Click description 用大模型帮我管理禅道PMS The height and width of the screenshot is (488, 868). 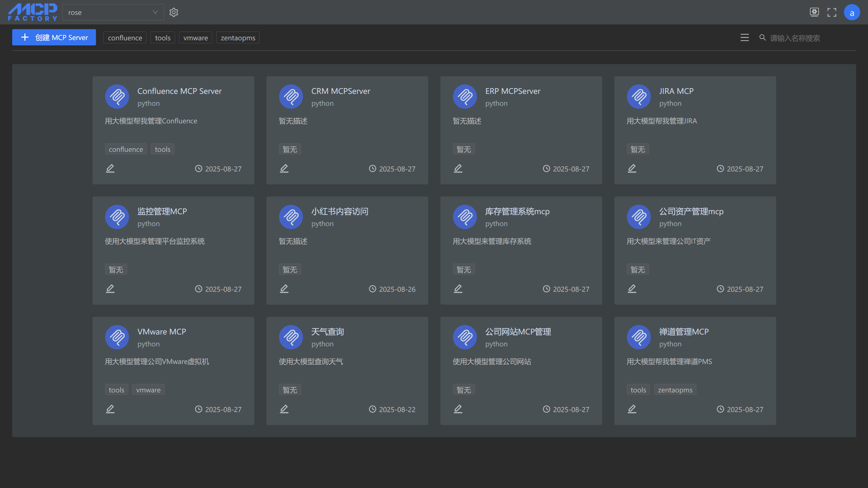tap(669, 362)
